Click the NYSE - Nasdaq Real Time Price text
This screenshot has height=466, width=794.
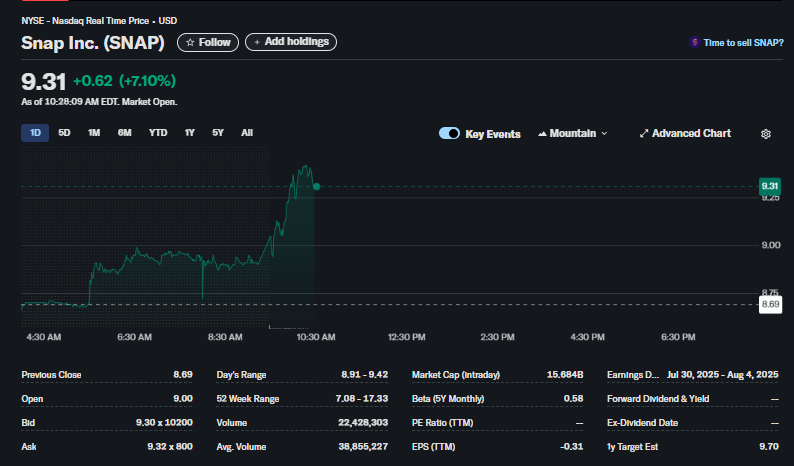85,21
